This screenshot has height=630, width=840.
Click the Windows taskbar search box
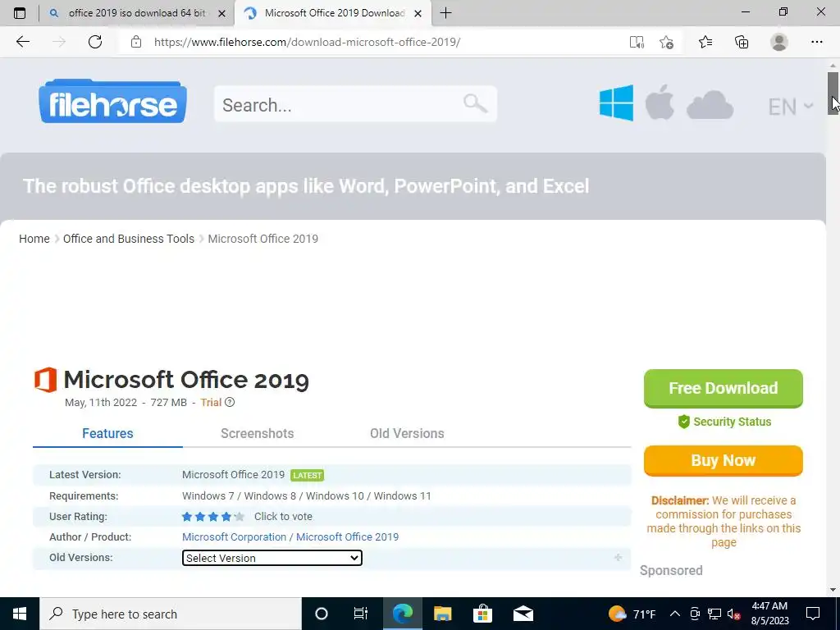point(171,614)
